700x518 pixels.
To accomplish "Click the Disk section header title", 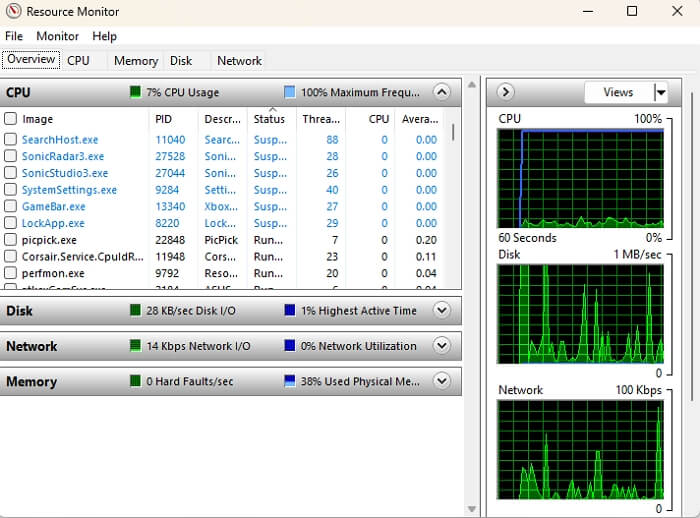I will pyautogui.click(x=19, y=310).
